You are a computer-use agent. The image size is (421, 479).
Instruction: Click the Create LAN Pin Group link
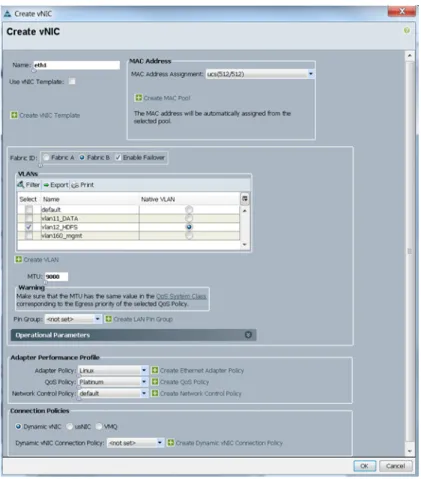(143, 319)
